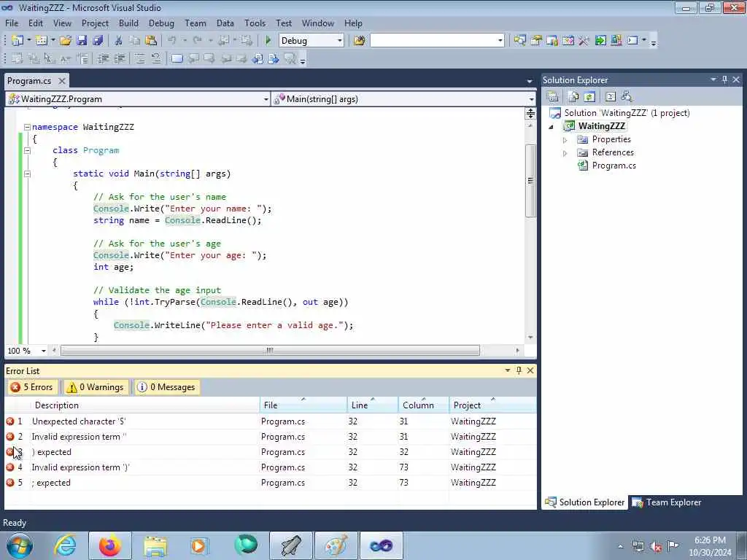Increase line indent in the editor toolbar
747x560 pixels.
[119, 58]
